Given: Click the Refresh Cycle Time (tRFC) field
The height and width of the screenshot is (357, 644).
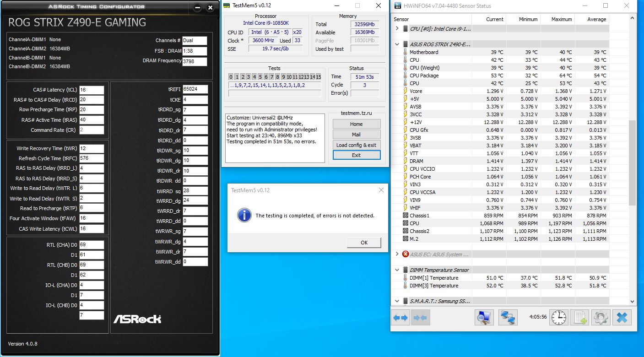Looking at the screenshot, I should coord(92,158).
